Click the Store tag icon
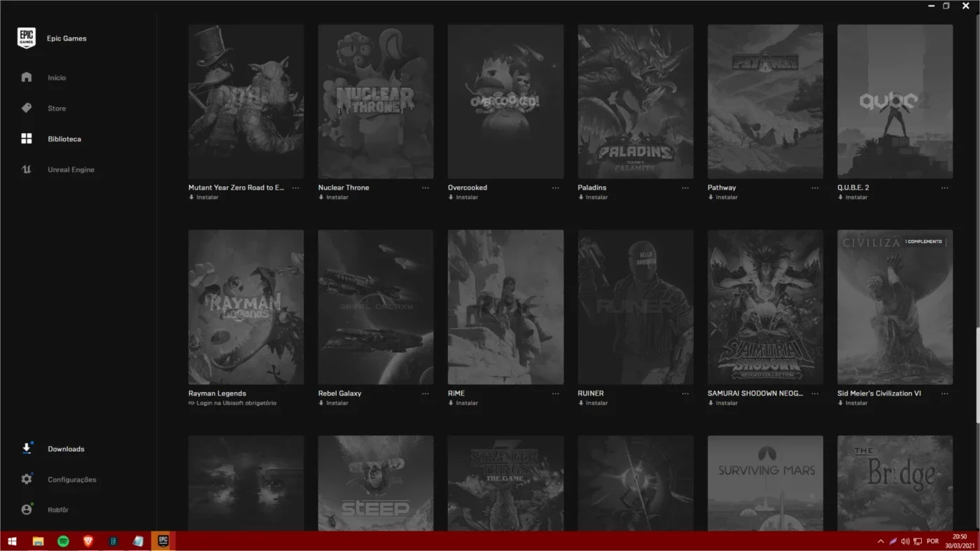 [x=27, y=108]
